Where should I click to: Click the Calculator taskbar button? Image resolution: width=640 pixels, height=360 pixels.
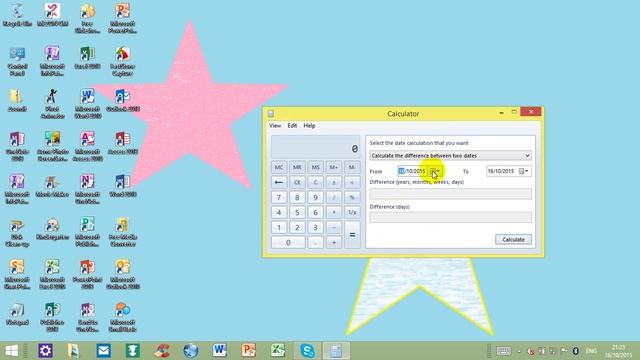(x=336, y=351)
